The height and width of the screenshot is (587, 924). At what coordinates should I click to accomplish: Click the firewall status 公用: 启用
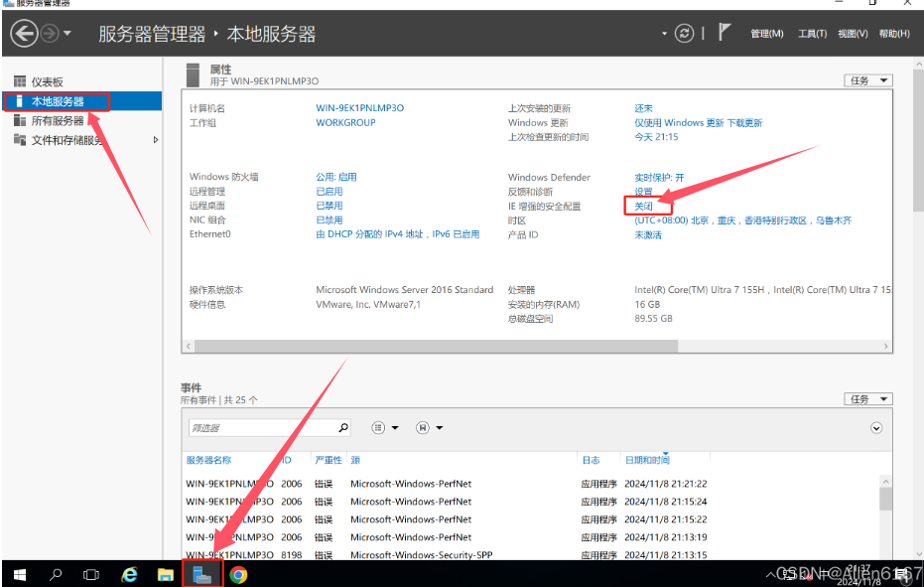pos(335,177)
